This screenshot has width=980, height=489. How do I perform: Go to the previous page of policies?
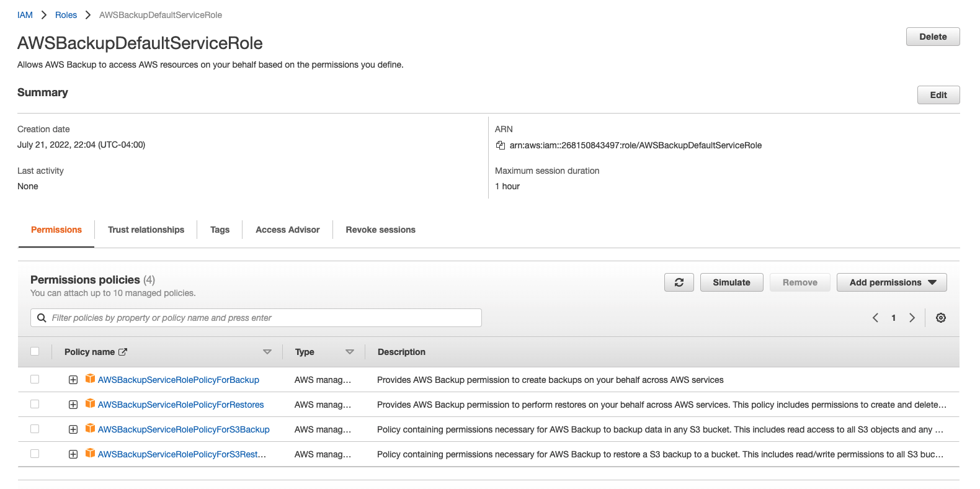pos(875,318)
